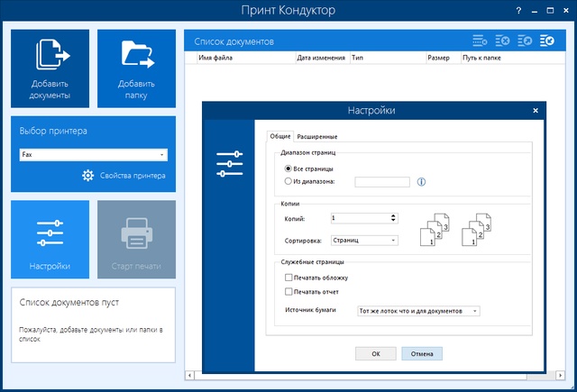Open printer properties via the gear icon

[88, 176]
